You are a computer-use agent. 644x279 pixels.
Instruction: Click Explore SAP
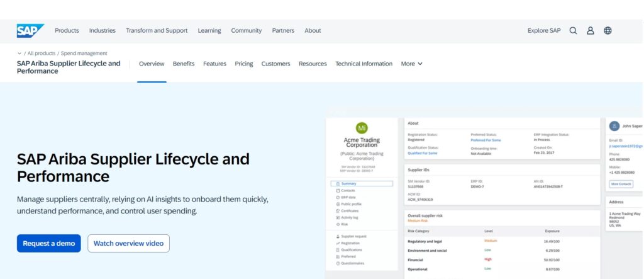[544, 30]
